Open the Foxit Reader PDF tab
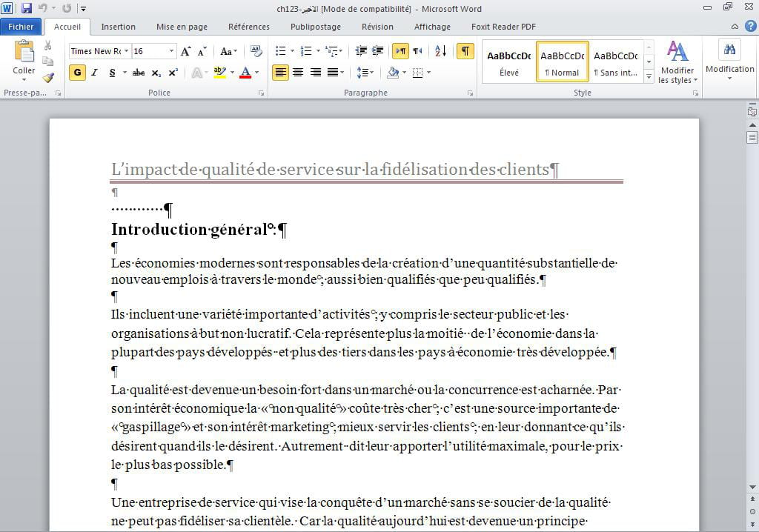Image resolution: width=759 pixels, height=532 pixels. (x=503, y=27)
